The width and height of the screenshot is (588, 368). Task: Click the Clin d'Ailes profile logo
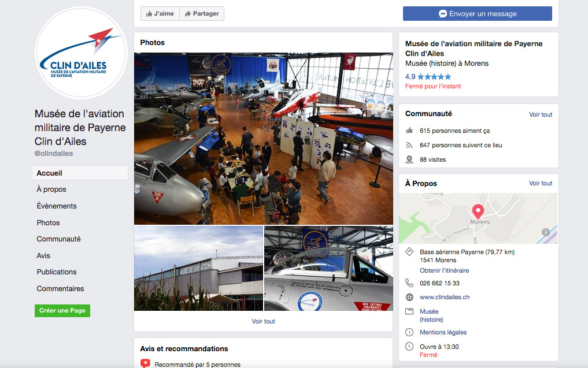(81, 53)
